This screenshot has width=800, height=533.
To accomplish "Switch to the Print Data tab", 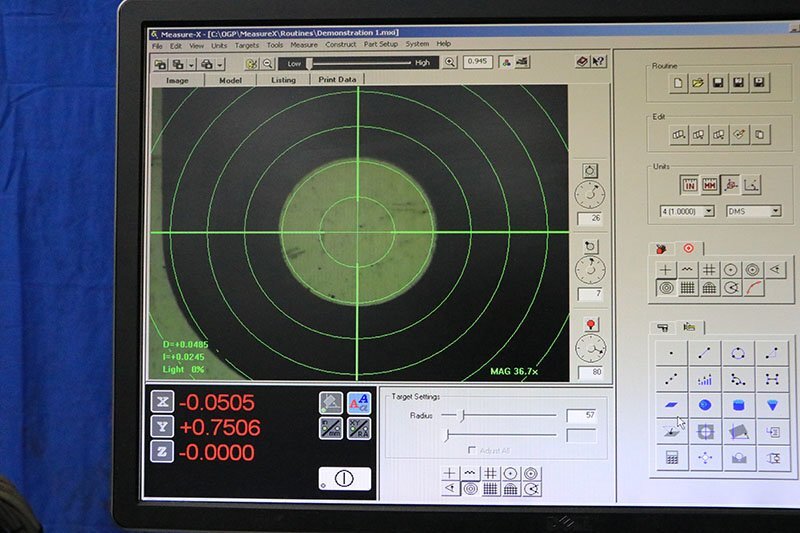I will [x=337, y=79].
